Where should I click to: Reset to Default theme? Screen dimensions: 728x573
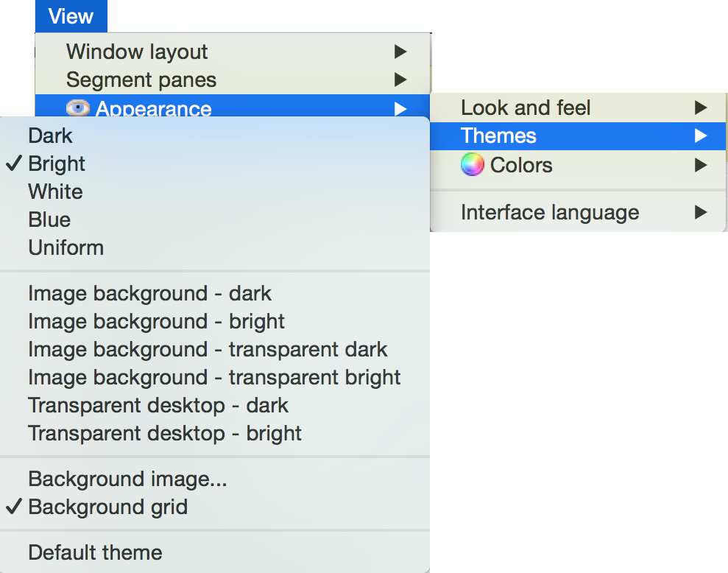coord(95,552)
